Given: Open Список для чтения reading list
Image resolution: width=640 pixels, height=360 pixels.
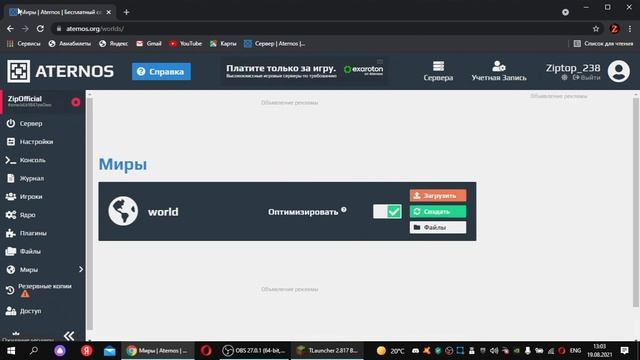Looking at the screenshot, I should point(603,44).
